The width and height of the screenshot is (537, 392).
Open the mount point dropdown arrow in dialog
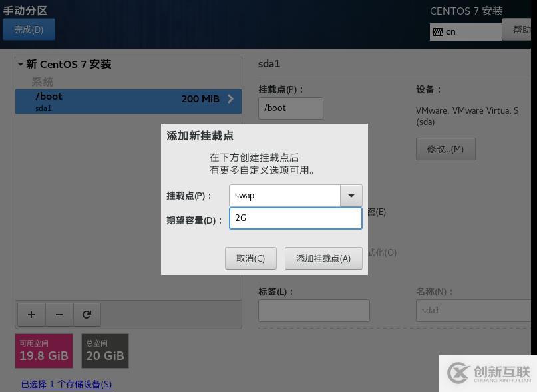click(351, 196)
